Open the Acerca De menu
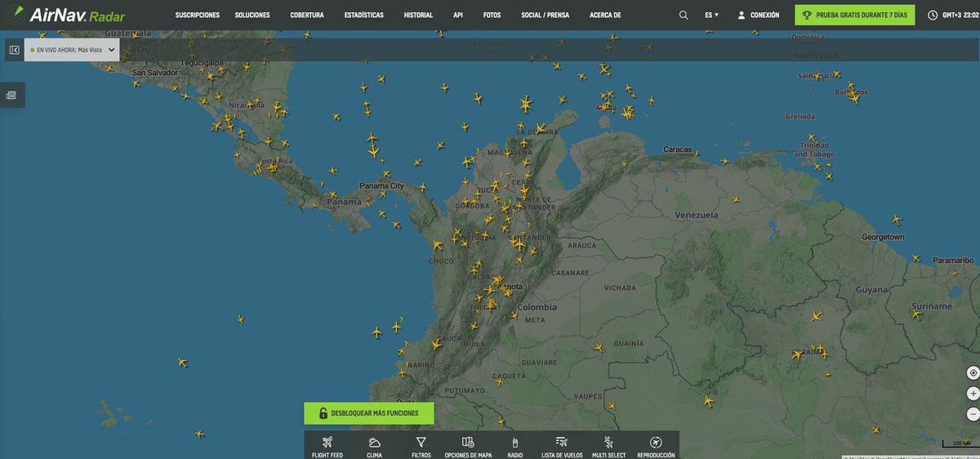Screen dimensions: 980x459 pyautogui.click(x=605, y=15)
